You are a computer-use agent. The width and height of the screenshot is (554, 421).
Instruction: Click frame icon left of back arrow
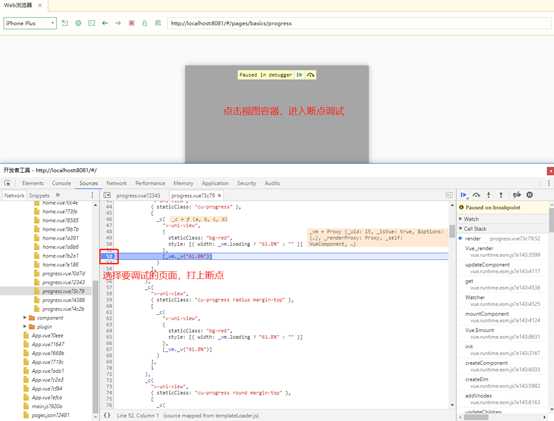[x=92, y=23]
